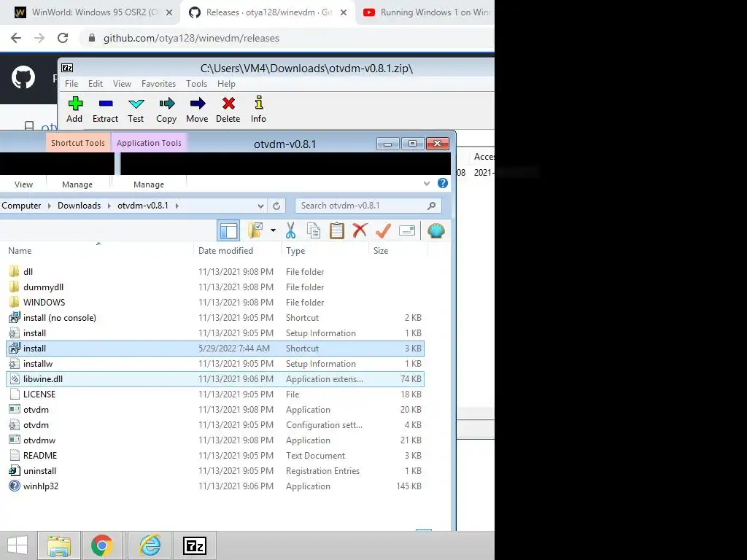This screenshot has width=747, height=560.
Task: Open 7-Zip File menu
Action: click(71, 84)
